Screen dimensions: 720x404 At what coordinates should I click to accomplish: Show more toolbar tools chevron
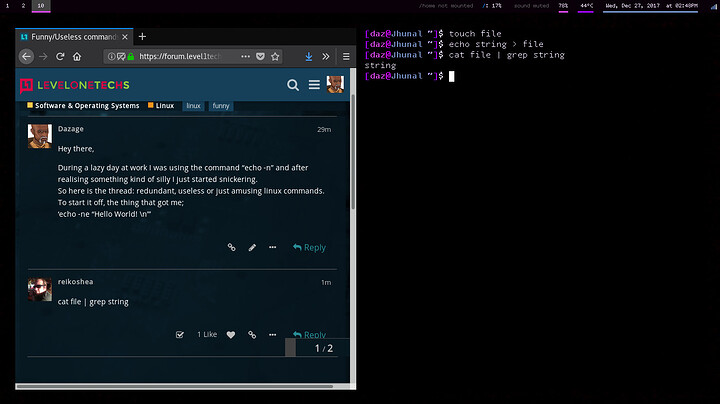click(326, 56)
